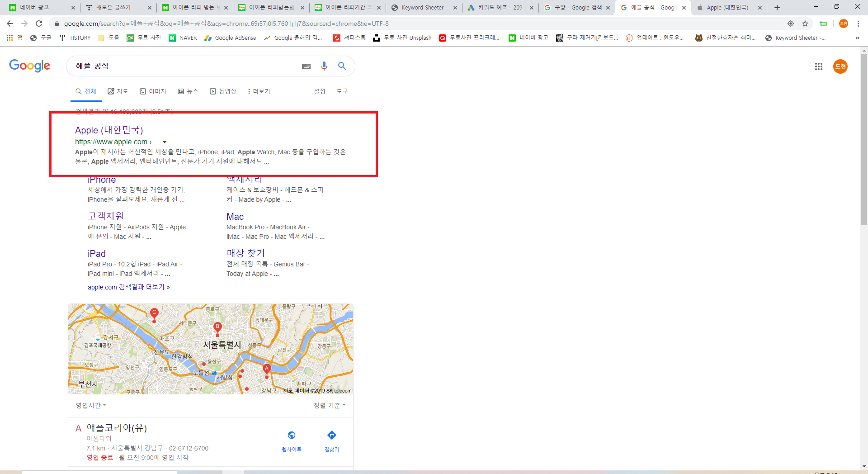
Task: Open the 정렬 기준 dropdown
Action: point(330,405)
